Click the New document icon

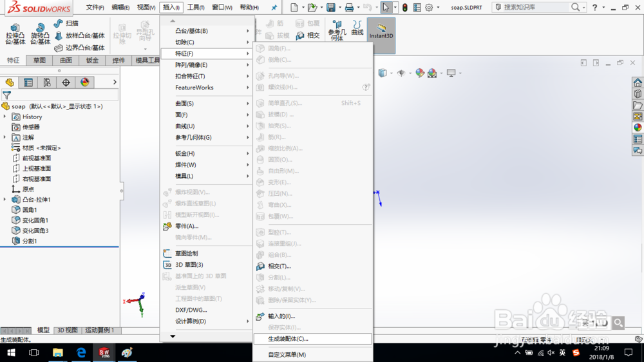pos(294,7)
